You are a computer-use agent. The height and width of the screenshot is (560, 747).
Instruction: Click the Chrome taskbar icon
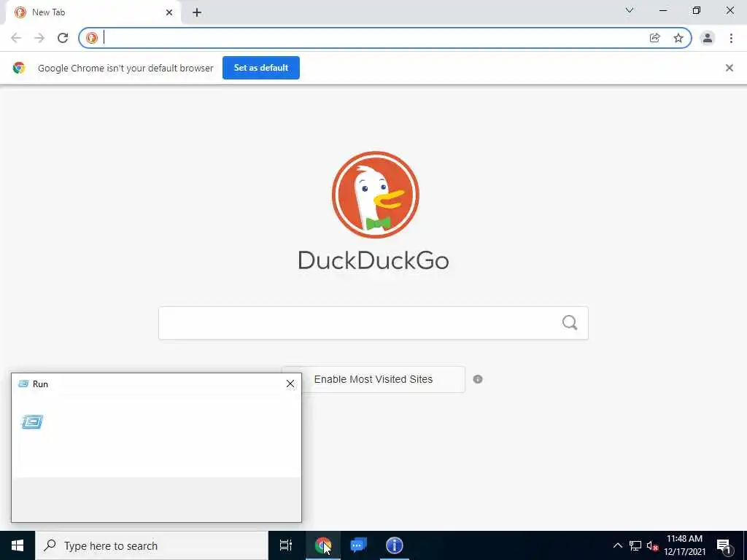tap(322, 545)
